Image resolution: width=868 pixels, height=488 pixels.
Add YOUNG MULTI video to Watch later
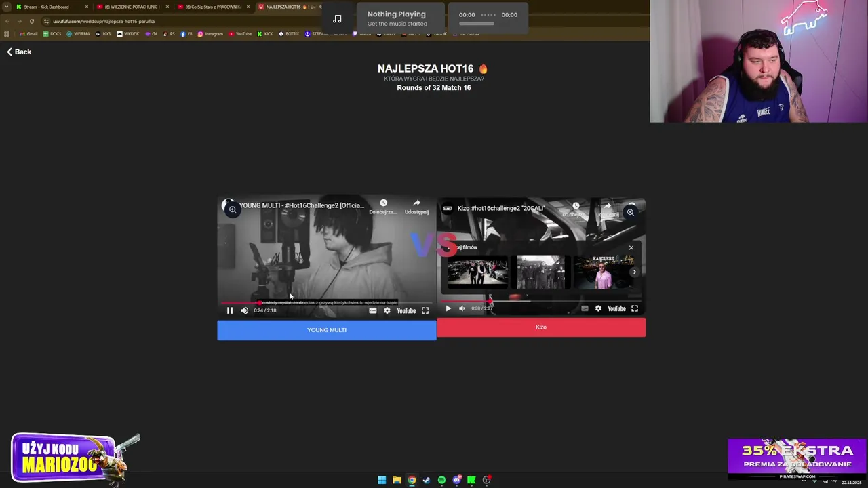pyautogui.click(x=383, y=207)
